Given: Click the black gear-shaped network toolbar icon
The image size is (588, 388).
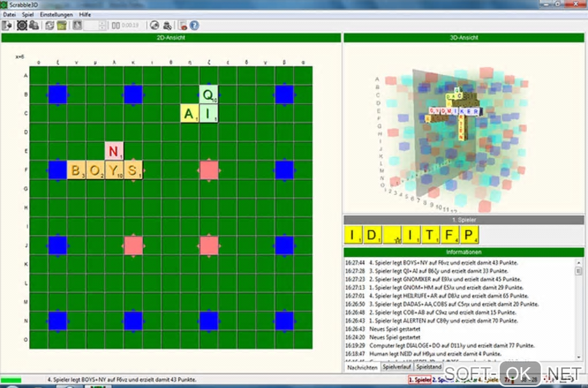Looking at the screenshot, I should (x=22, y=25).
